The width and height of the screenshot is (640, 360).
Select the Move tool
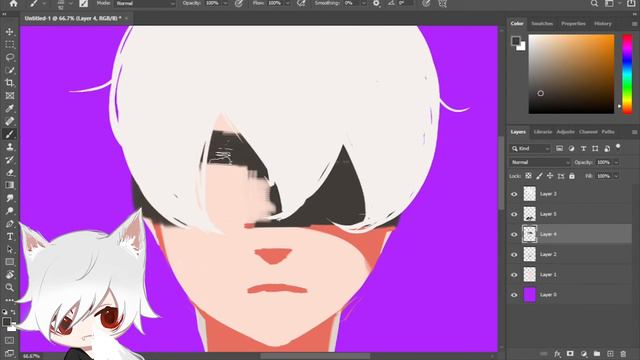click(10, 31)
